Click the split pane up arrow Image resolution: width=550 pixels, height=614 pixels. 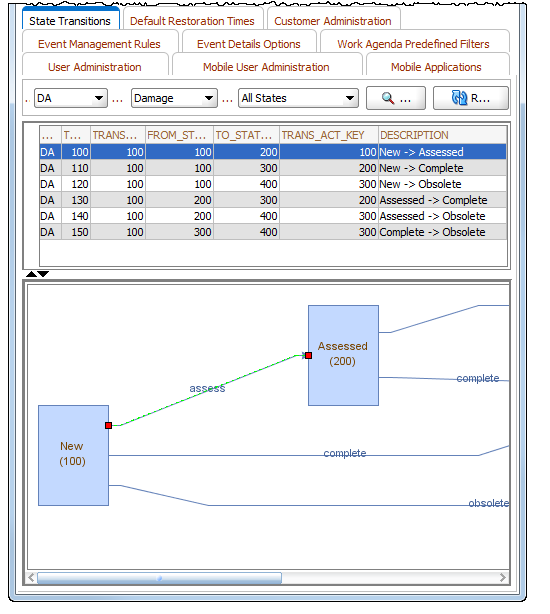pyautogui.click(x=31, y=274)
